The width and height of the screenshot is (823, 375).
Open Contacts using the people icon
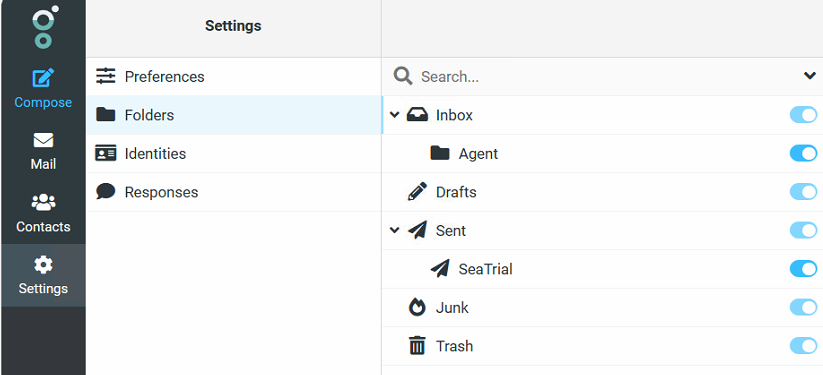[x=43, y=203]
